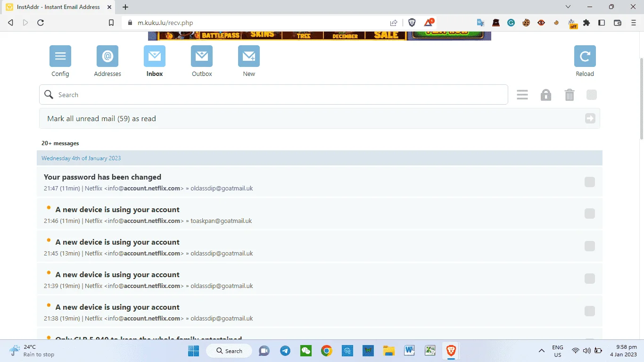
Task: Select the 'Your password has been changed' mail checkbox
Action: click(x=590, y=182)
